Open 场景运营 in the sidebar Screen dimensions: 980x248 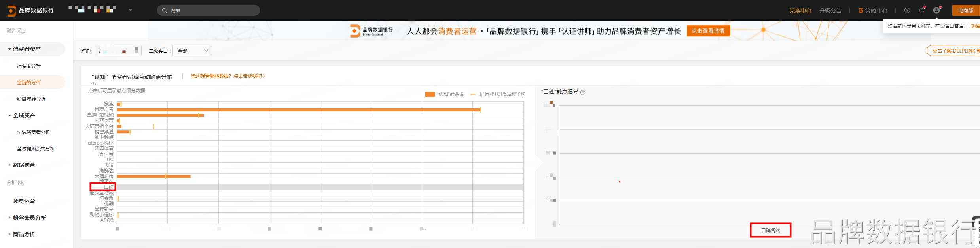click(24, 201)
